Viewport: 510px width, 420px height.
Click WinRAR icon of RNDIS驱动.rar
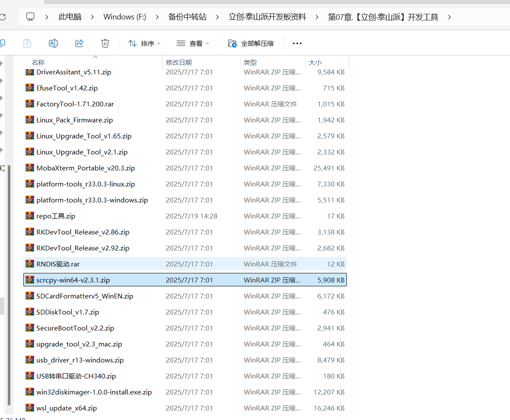tap(29, 264)
